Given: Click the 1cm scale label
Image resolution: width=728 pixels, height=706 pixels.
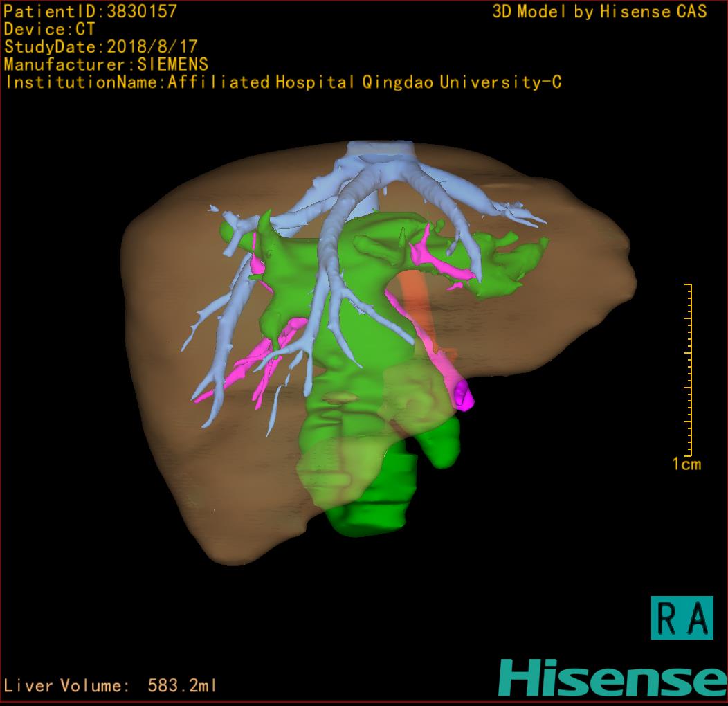Looking at the screenshot, I should tap(686, 464).
